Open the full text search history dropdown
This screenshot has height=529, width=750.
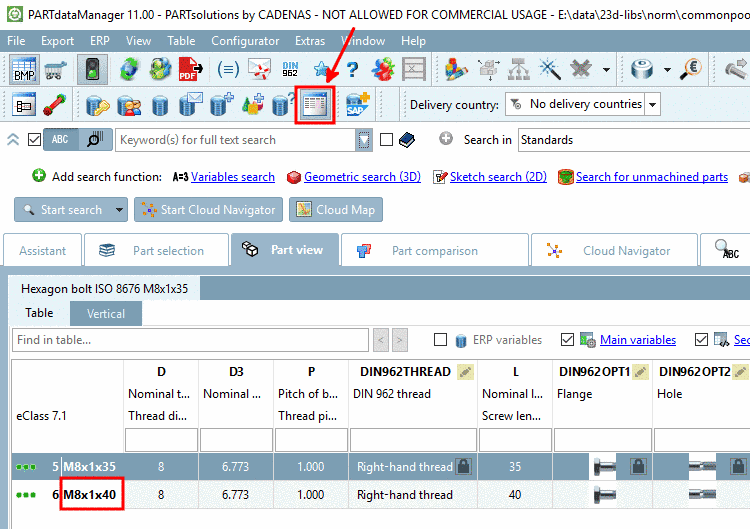tap(364, 140)
